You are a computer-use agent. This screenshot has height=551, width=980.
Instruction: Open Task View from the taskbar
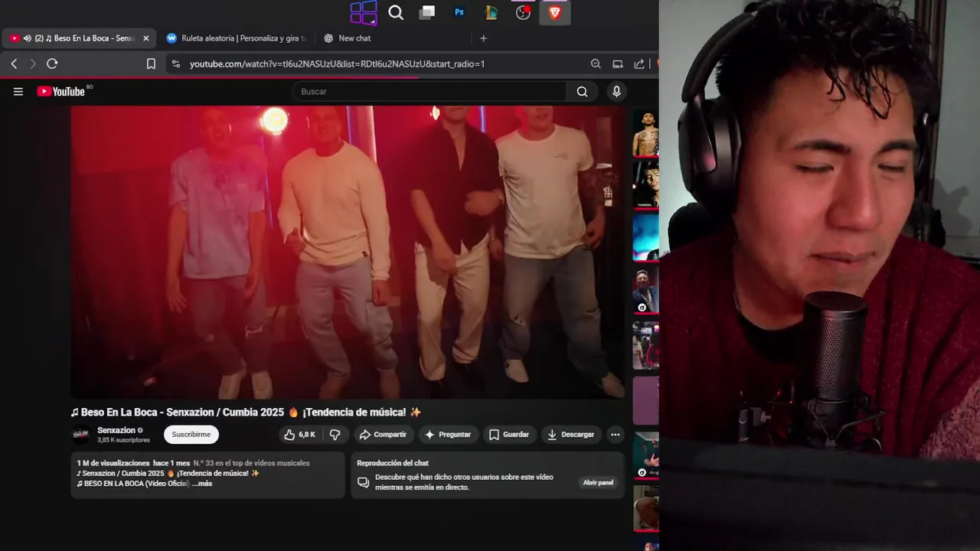tap(427, 12)
